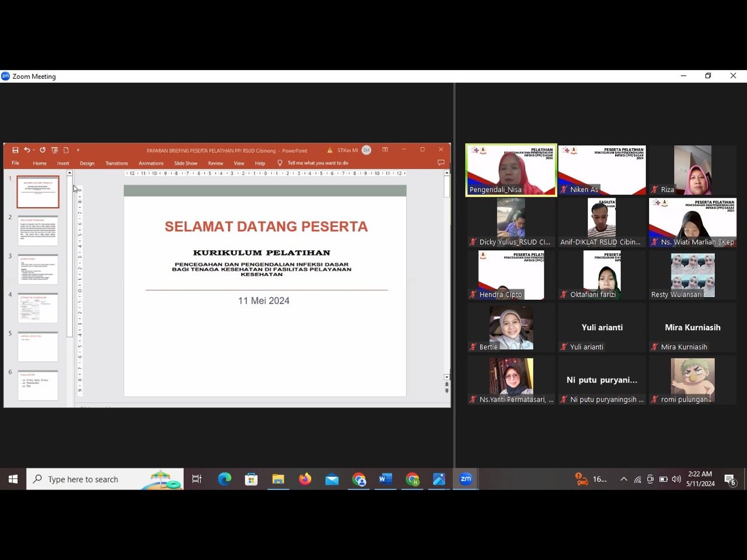The image size is (747, 560).
Task: Click Tell me what you want to do
Action: [x=317, y=163]
